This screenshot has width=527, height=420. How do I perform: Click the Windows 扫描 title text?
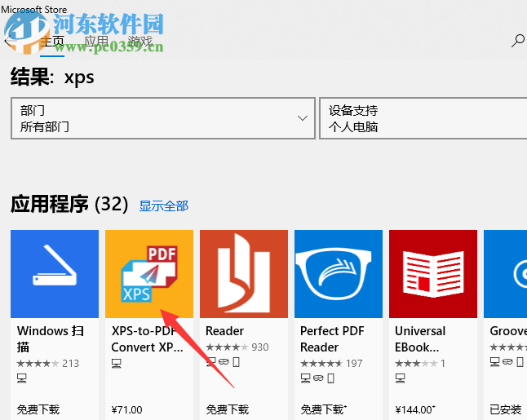[51, 339]
